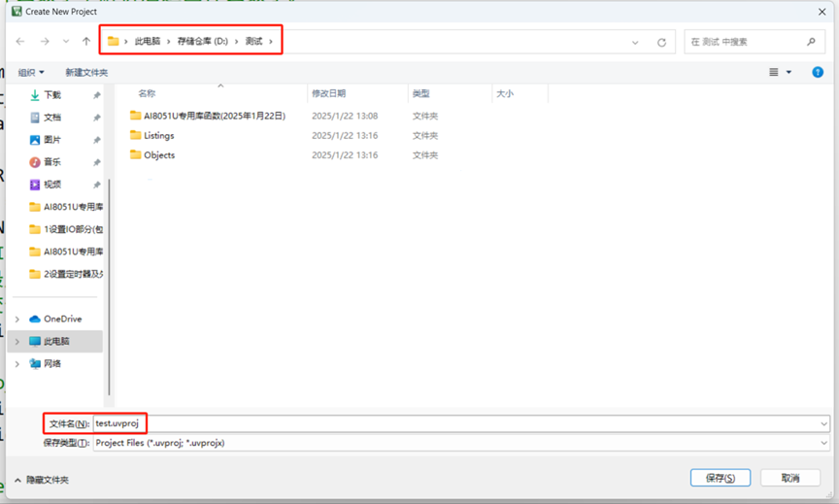The image size is (839, 504).
Task: Click the pin icon beside 音乐
Action: click(x=97, y=162)
